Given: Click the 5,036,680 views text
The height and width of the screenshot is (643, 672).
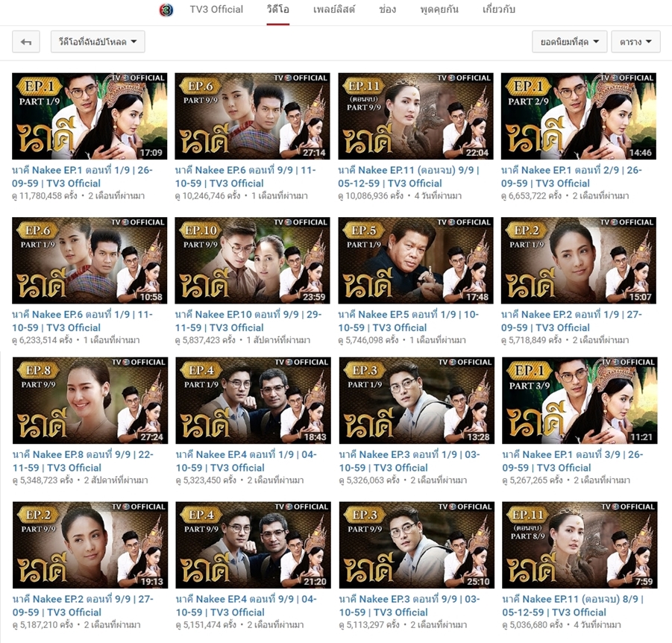Looking at the screenshot, I should (x=532, y=624).
